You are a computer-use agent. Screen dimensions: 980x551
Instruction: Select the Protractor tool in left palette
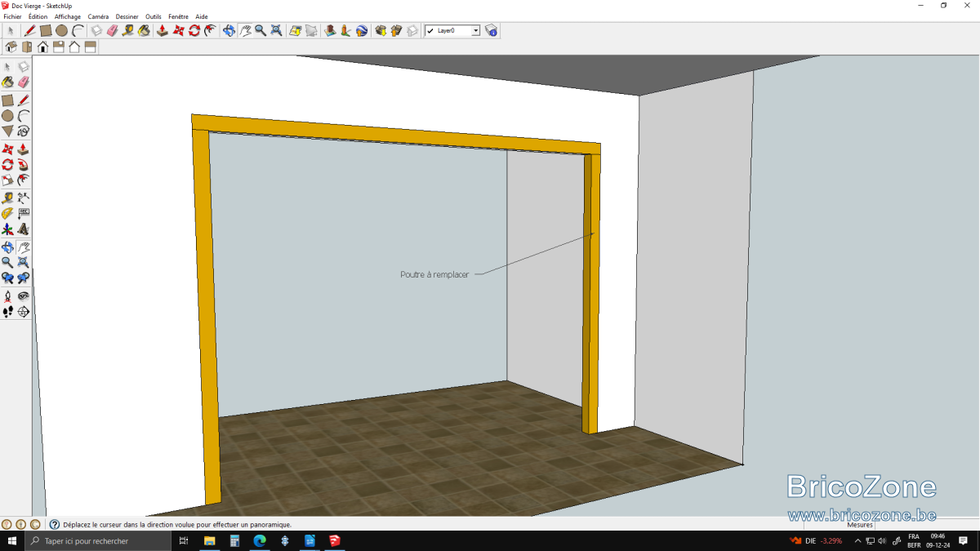pos(7,213)
